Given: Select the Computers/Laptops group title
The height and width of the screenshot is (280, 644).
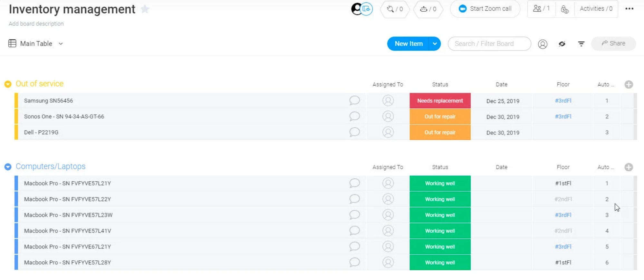Looking at the screenshot, I should click(x=51, y=166).
